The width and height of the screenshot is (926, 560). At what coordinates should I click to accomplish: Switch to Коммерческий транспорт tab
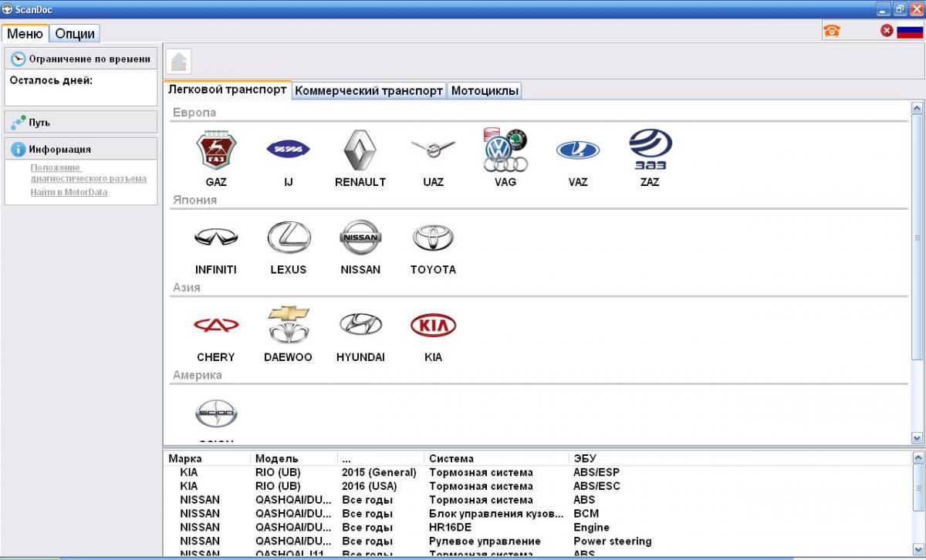369,90
